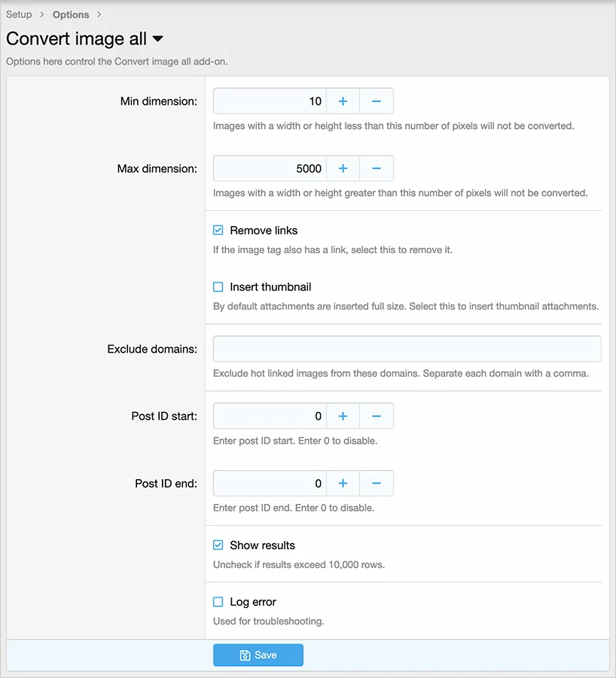Decrement Post ID start value
This screenshot has height=678, width=616.
[377, 416]
